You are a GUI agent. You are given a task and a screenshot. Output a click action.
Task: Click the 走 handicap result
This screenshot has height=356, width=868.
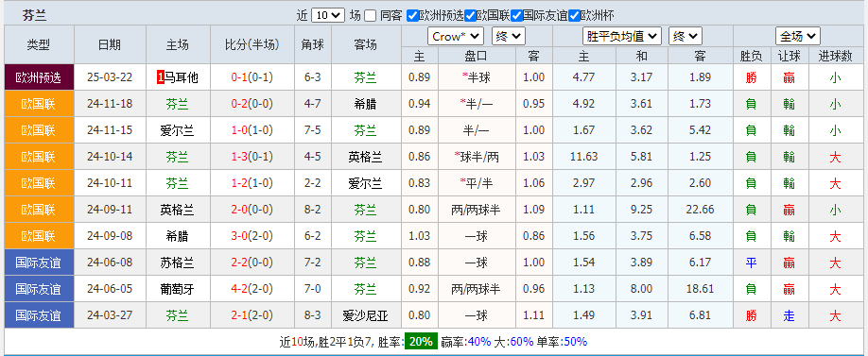790,315
